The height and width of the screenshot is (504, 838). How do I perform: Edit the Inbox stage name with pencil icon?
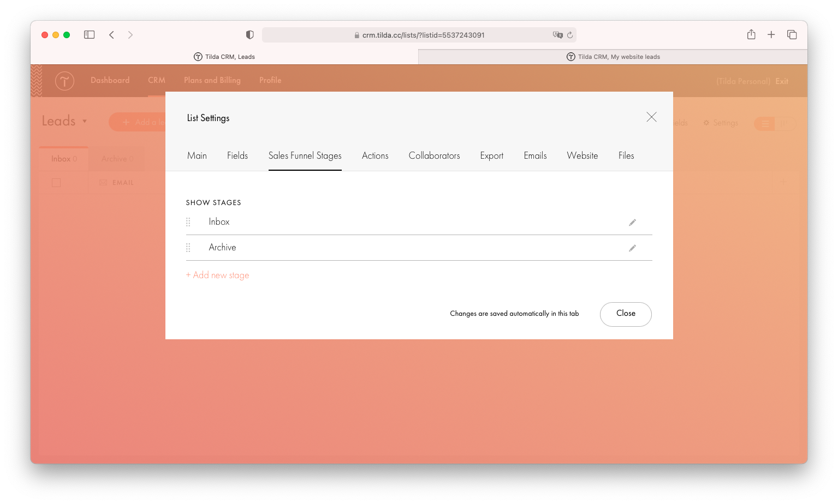pyautogui.click(x=632, y=222)
